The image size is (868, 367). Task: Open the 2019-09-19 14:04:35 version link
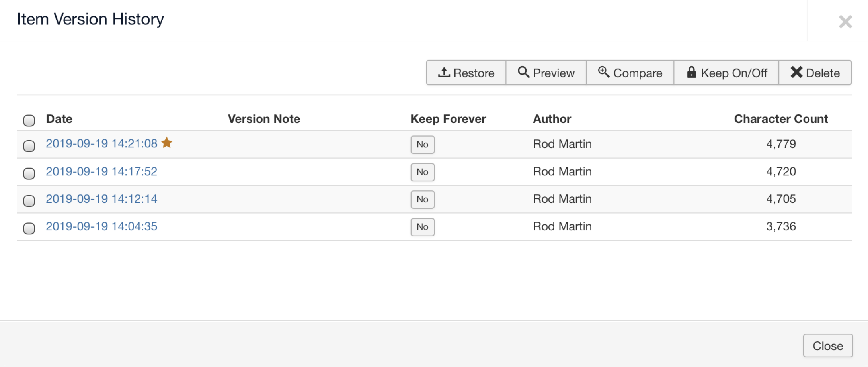[101, 226]
